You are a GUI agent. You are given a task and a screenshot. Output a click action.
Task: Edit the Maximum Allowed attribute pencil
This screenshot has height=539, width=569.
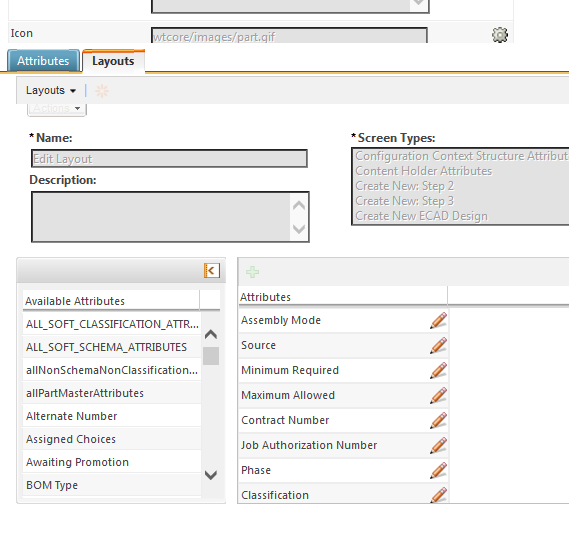click(438, 396)
